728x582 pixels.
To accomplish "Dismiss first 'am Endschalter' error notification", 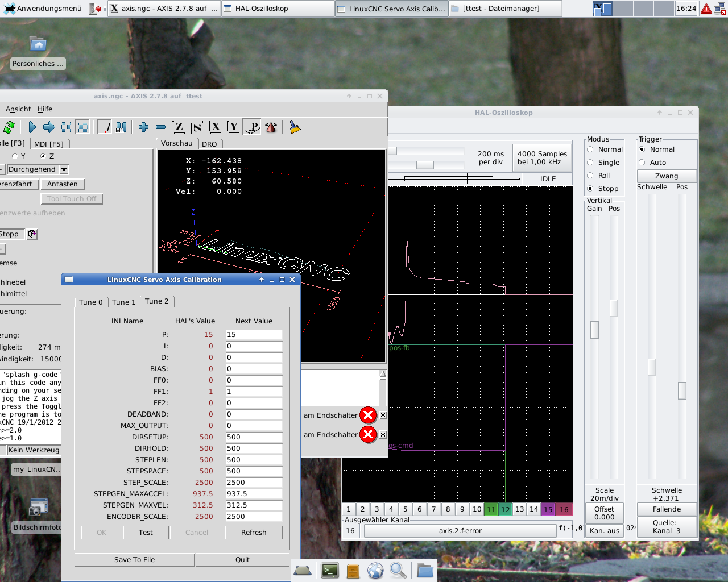I will click(383, 415).
